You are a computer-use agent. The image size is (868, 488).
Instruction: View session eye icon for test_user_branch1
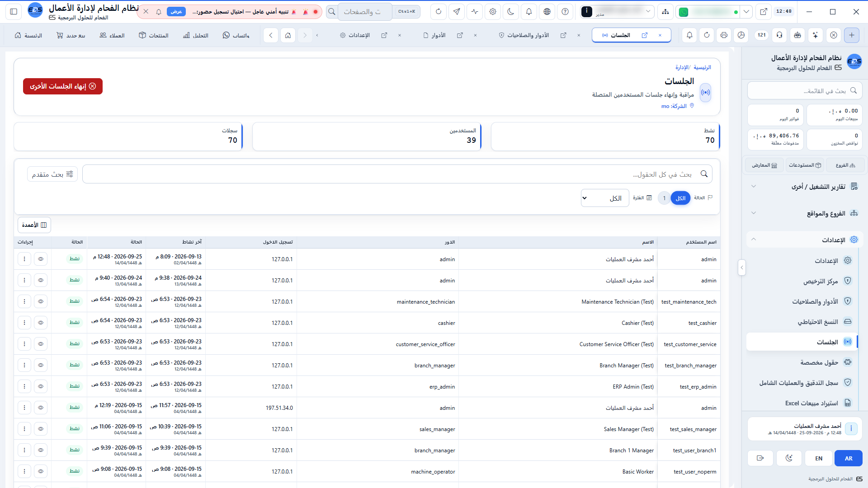coord(41,450)
